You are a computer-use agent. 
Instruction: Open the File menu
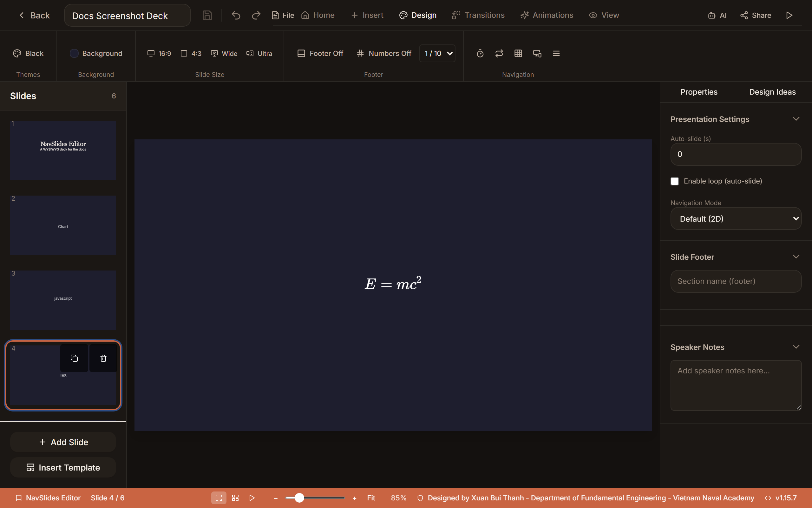[x=283, y=16]
